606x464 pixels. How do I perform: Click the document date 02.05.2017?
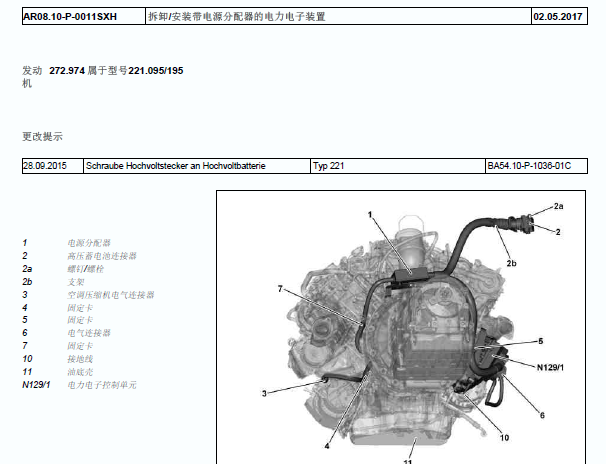click(x=558, y=17)
